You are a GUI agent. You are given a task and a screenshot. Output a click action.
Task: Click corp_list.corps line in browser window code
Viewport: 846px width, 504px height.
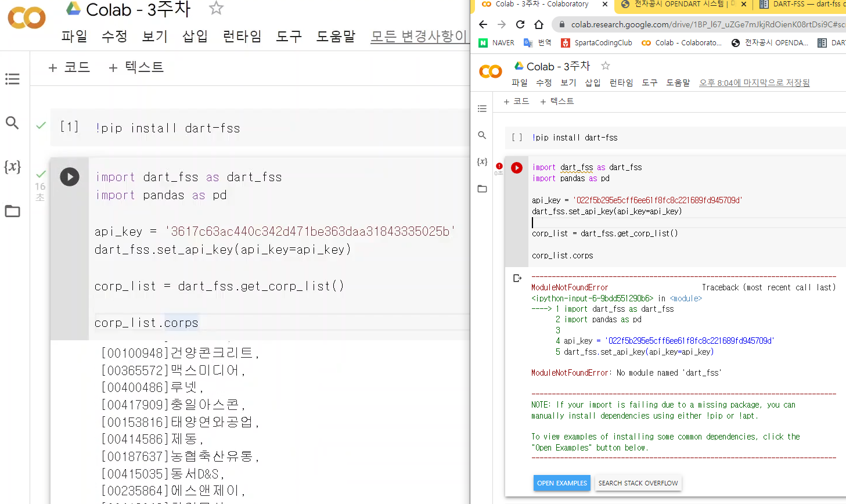563,255
